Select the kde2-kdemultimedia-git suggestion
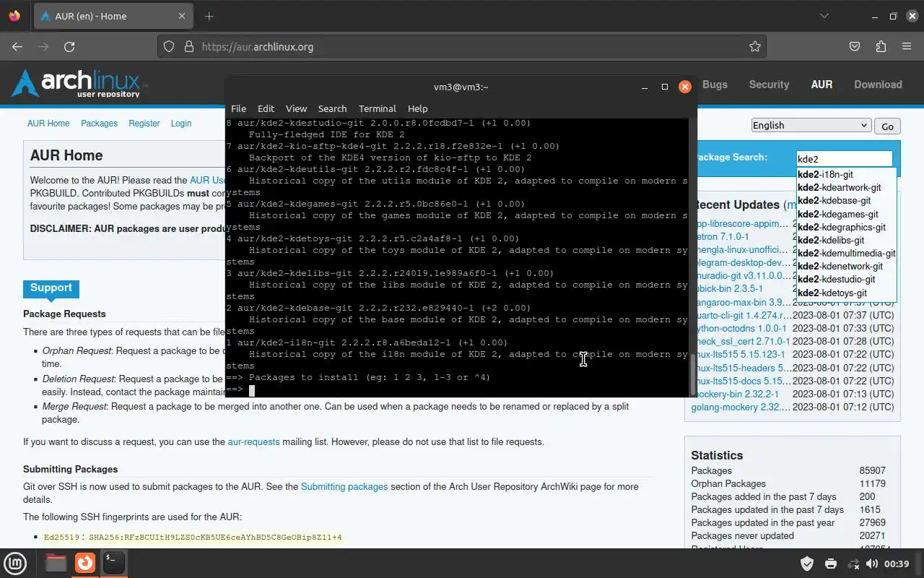 [846, 253]
